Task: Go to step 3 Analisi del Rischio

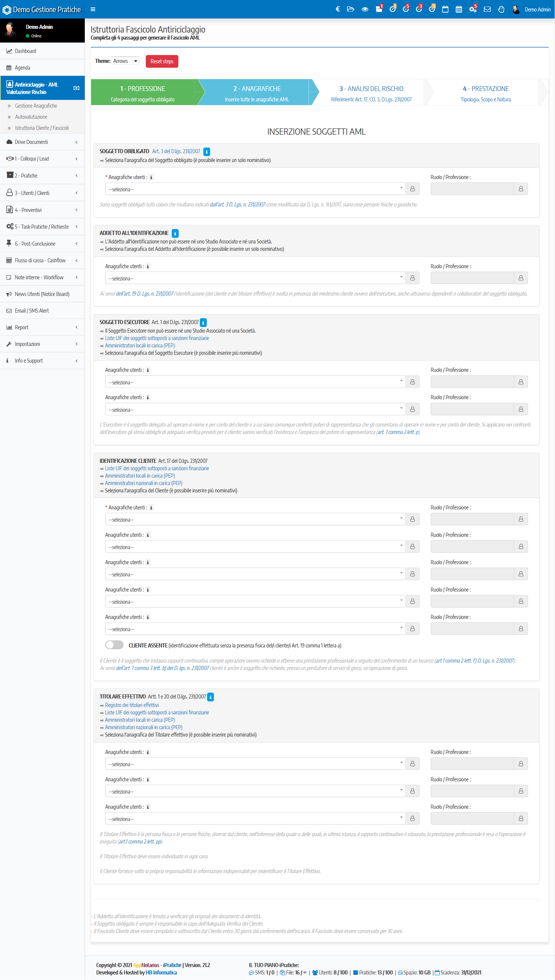Action: (371, 92)
